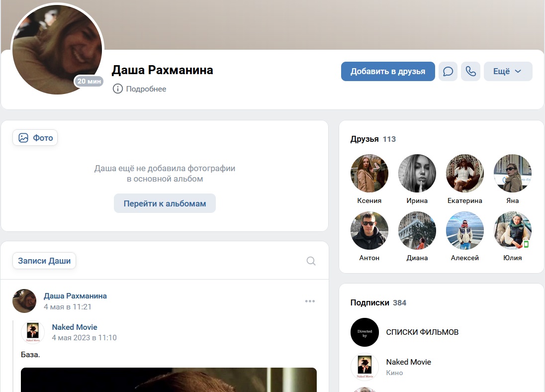Select the Фото tab

point(35,138)
